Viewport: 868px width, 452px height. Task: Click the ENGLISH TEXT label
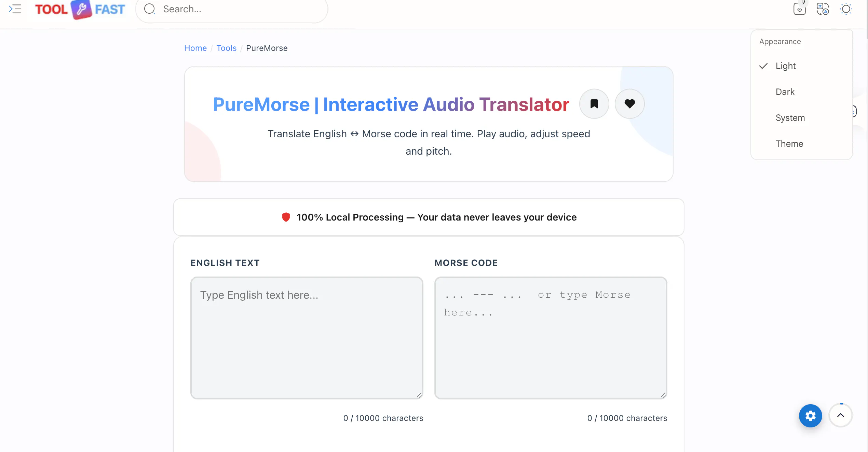click(225, 263)
